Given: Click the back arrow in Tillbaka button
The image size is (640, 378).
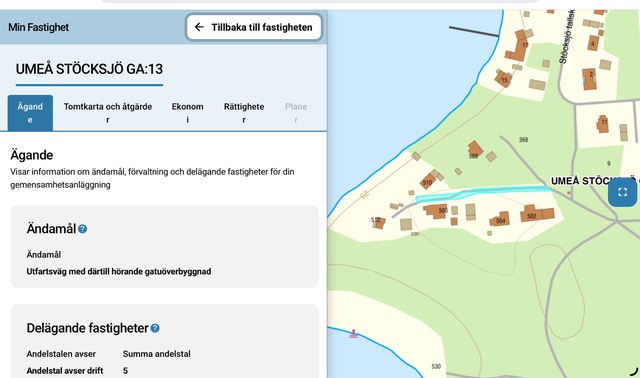Looking at the screenshot, I should point(199,27).
